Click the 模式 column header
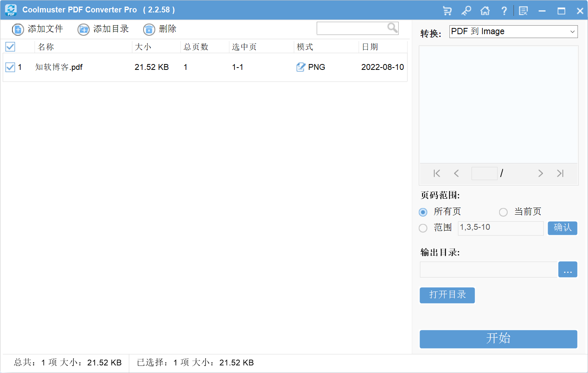Screen dimensions: 588x373 pos(305,47)
